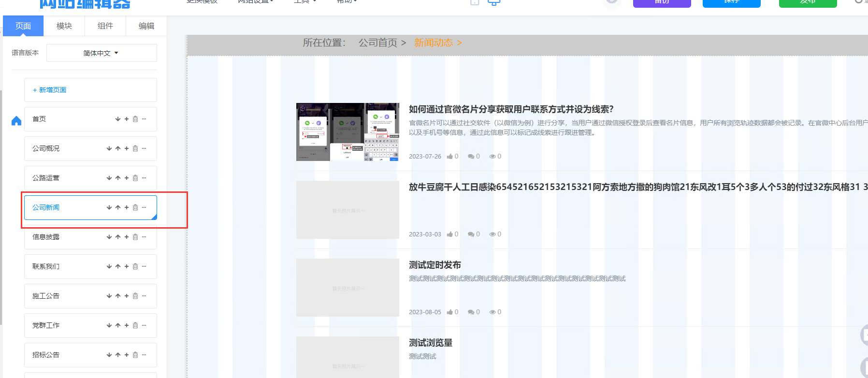Viewport: 868px width, 378px height.
Task: Click the blue home icon beside 首页
Action: click(x=16, y=120)
